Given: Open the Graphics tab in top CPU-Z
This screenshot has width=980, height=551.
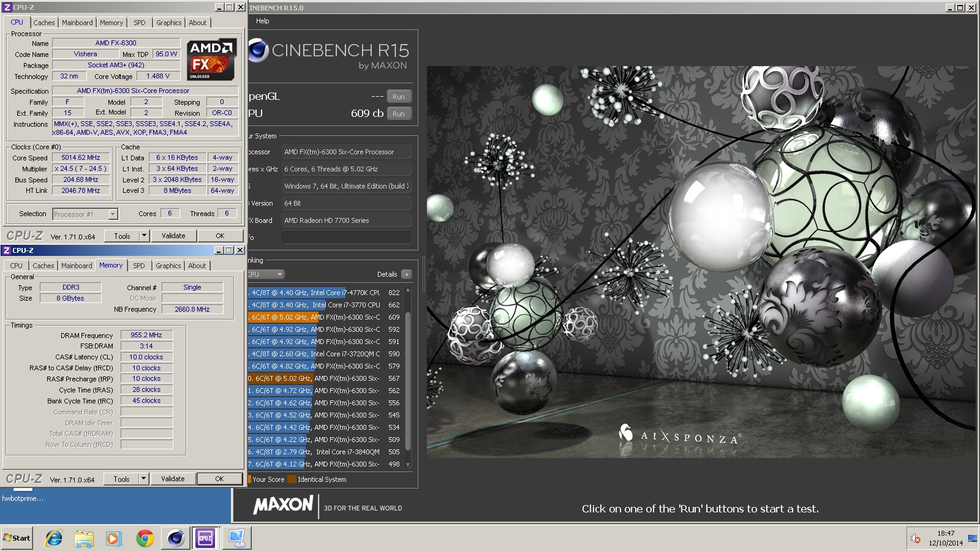Looking at the screenshot, I should point(168,23).
